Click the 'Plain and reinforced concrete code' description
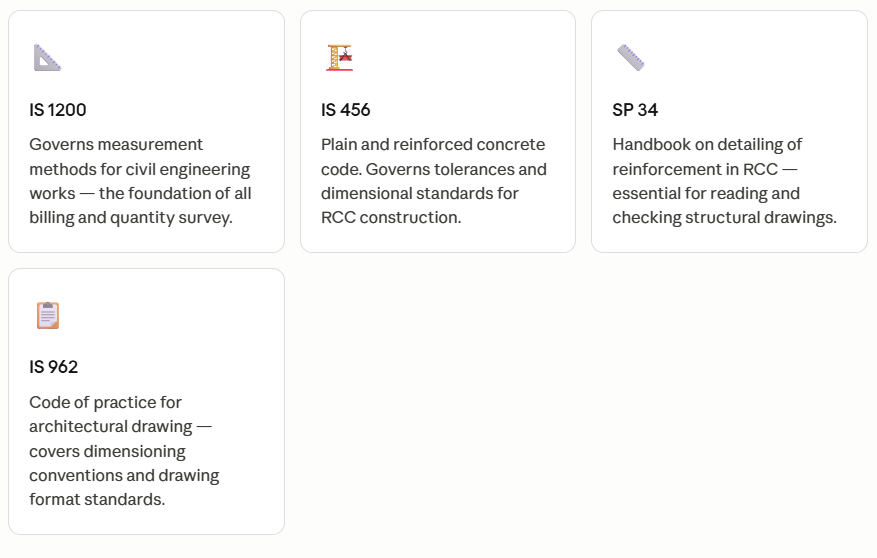This screenshot has height=558, width=877. [x=433, y=181]
